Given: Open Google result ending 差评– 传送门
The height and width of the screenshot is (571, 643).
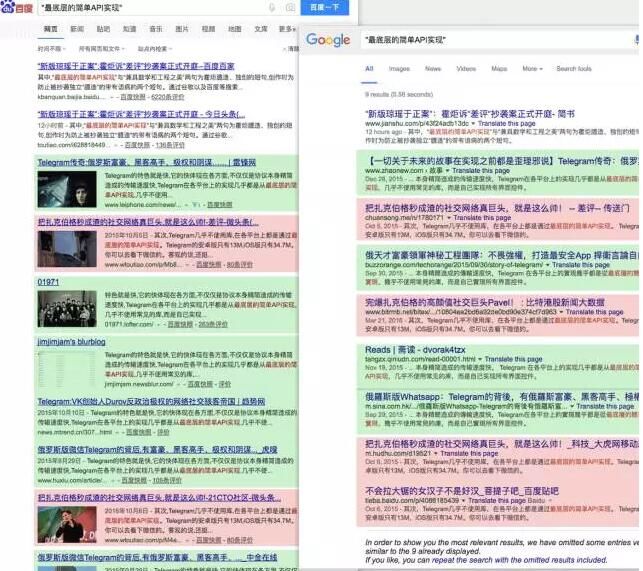Looking at the screenshot, I should coord(497,208).
